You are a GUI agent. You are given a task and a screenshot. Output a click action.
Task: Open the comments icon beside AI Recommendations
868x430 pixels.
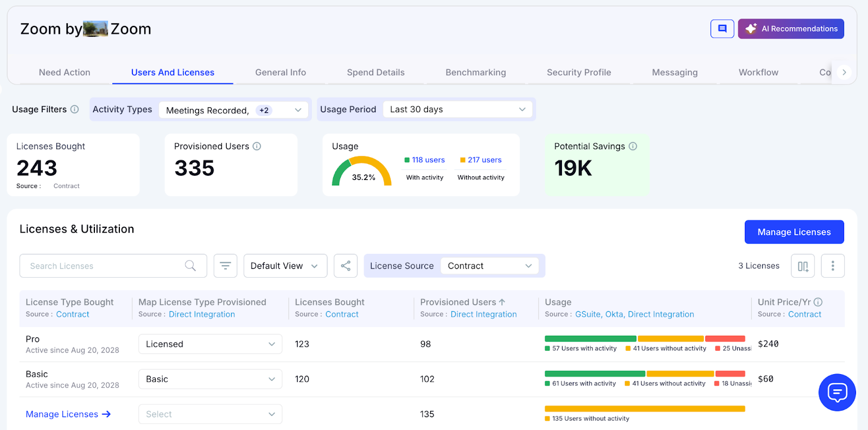click(722, 29)
